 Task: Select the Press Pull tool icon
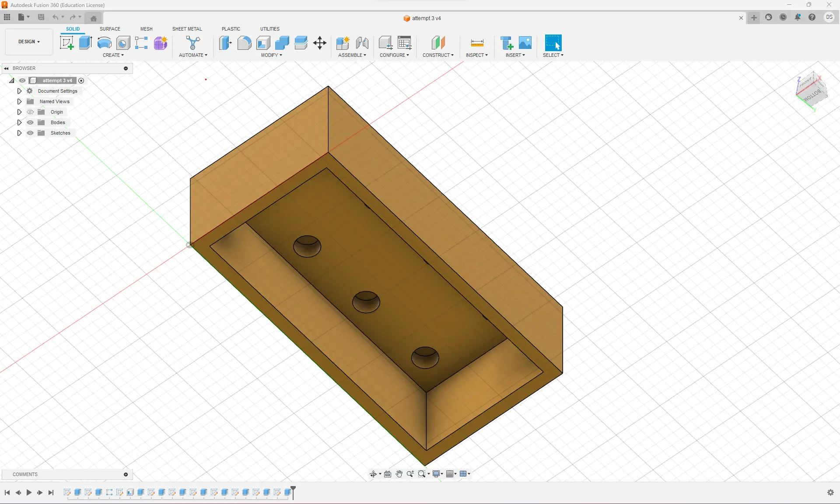point(225,43)
